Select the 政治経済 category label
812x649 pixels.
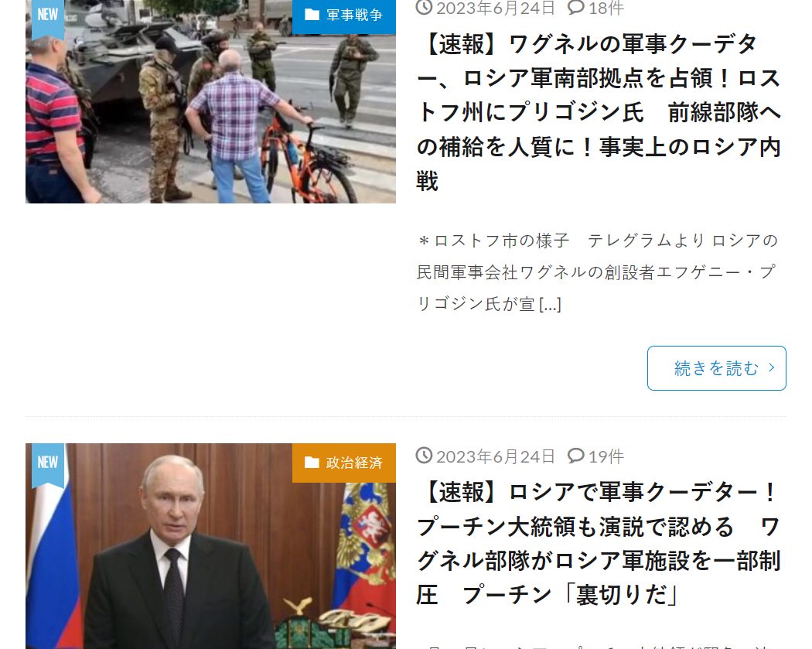[x=354, y=463]
